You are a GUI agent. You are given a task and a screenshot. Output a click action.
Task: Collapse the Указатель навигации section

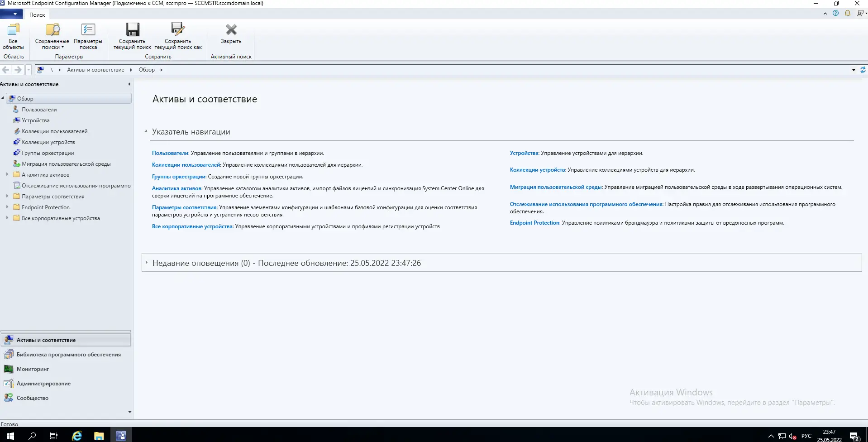146,132
